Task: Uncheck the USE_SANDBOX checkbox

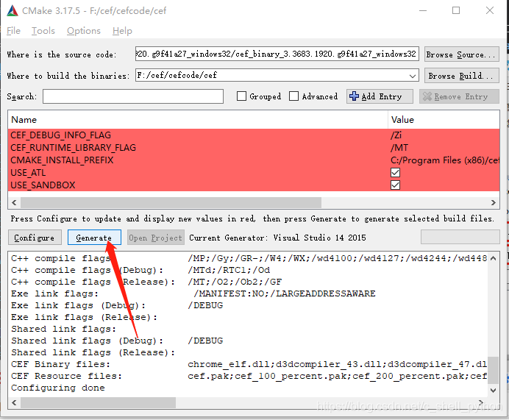Action: pyautogui.click(x=396, y=185)
